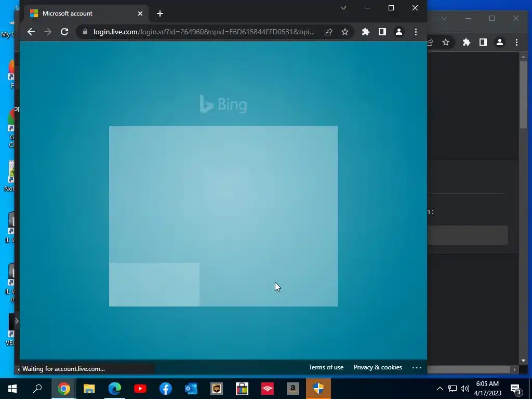Open a new tab with the plus button

click(160, 14)
